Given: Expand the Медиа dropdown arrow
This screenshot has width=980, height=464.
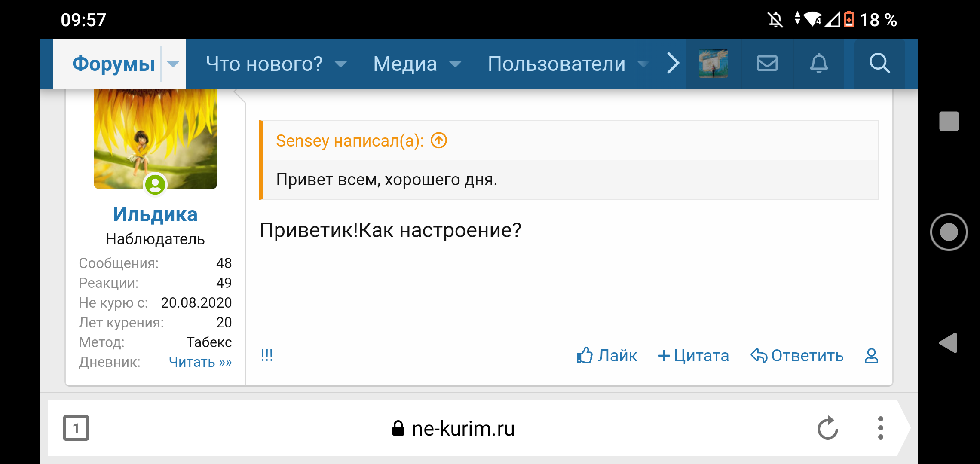Looking at the screenshot, I should pyautogui.click(x=455, y=64).
